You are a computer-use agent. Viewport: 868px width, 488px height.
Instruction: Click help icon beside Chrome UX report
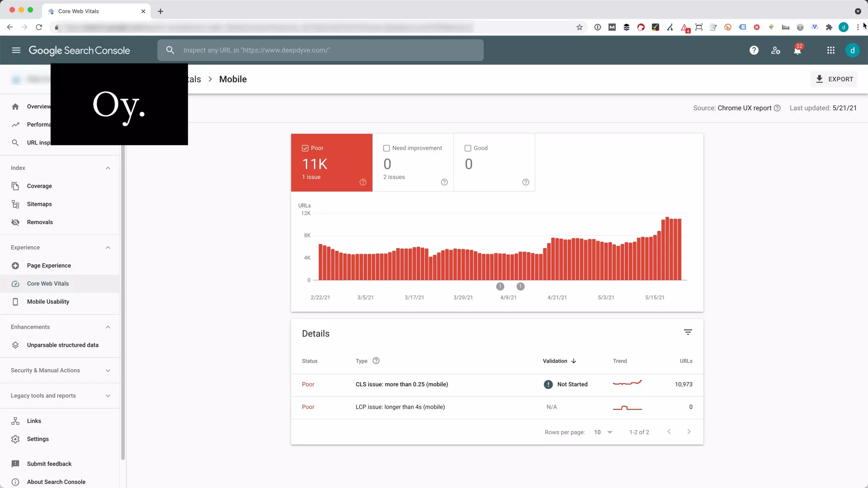(777, 108)
